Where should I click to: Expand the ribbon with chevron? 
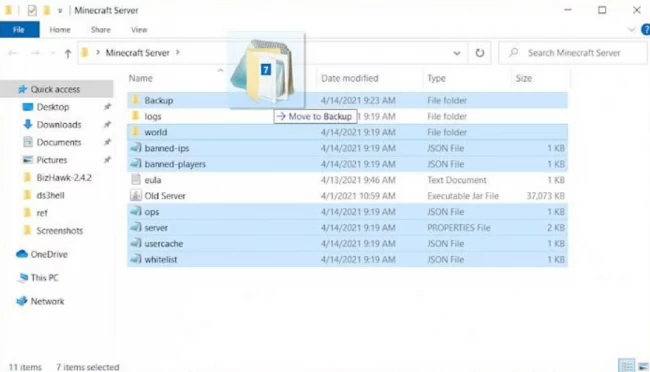(631, 30)
